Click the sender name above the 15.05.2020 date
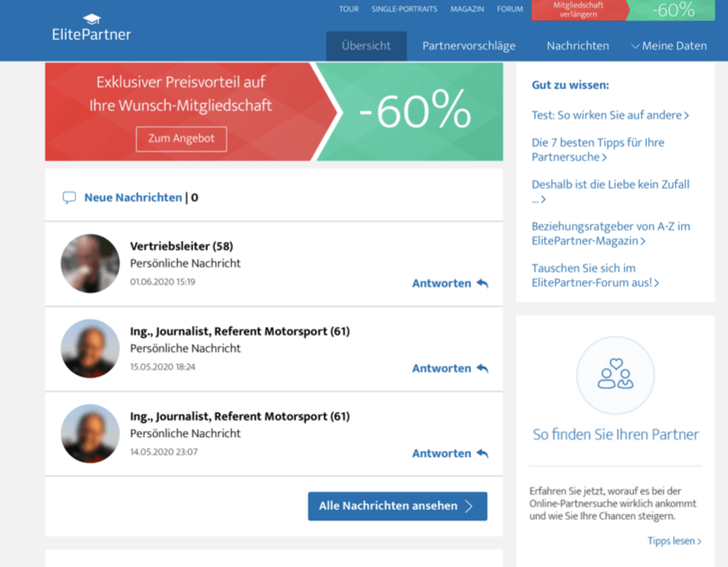Viewport: 728px width, 567px height. 240,331
